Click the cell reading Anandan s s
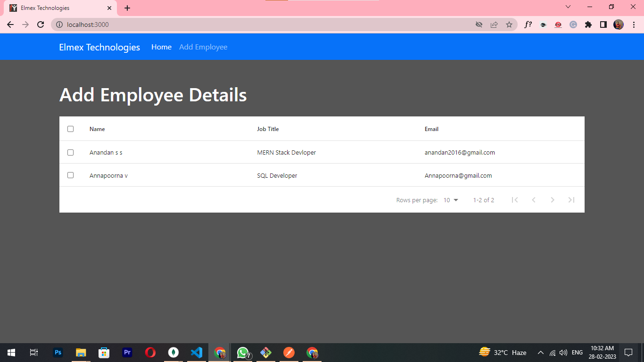The width and height of the screenshot is (644, 362). click(106, 153)
